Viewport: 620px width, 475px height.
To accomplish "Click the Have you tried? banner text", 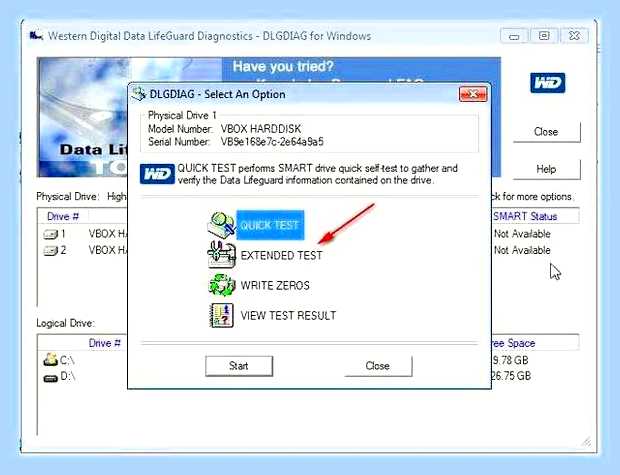I will tap(283, 66).
